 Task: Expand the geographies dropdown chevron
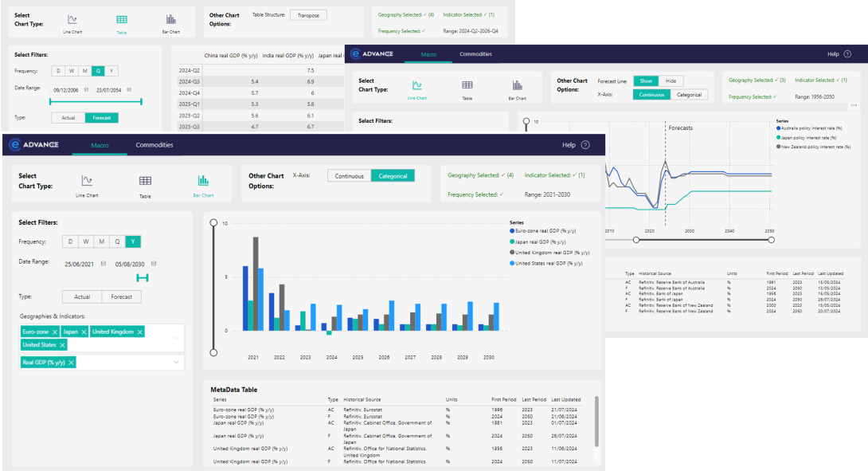point(176,338)
